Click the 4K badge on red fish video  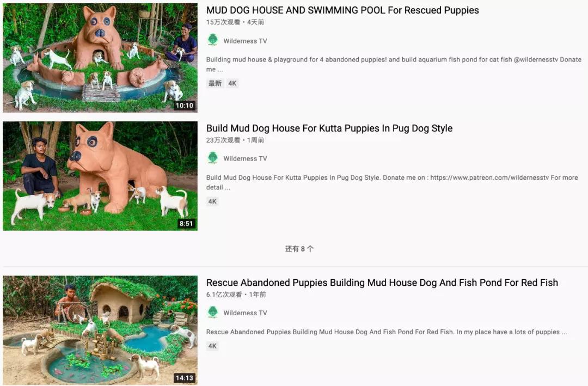(x=212, y=346)
